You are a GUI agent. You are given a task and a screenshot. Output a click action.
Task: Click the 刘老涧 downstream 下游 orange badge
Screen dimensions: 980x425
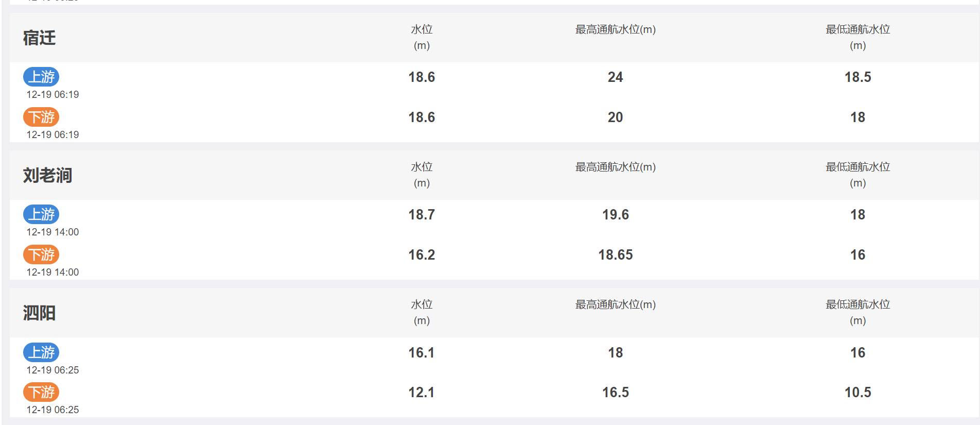point(41,254)
